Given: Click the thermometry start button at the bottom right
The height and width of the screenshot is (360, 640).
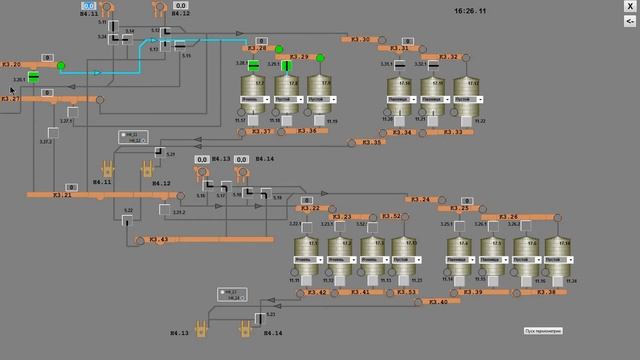Looking at the screenshot, I should pyautogui.click(x=543, y=331).
